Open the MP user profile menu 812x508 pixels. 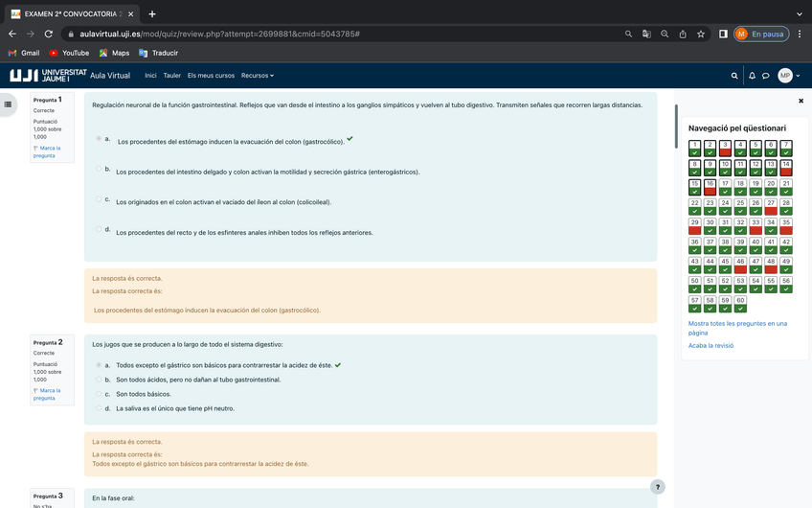click(x=789, y=76)
